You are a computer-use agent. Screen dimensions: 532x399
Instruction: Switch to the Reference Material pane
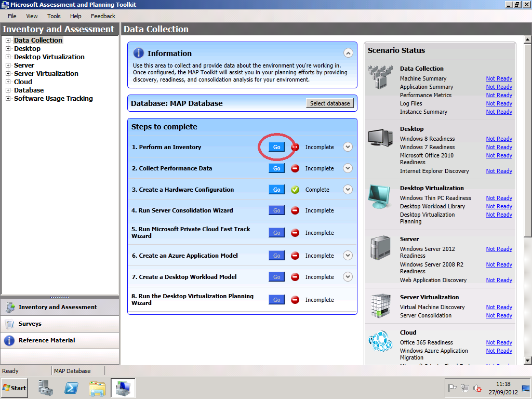(x=60, y=341)
